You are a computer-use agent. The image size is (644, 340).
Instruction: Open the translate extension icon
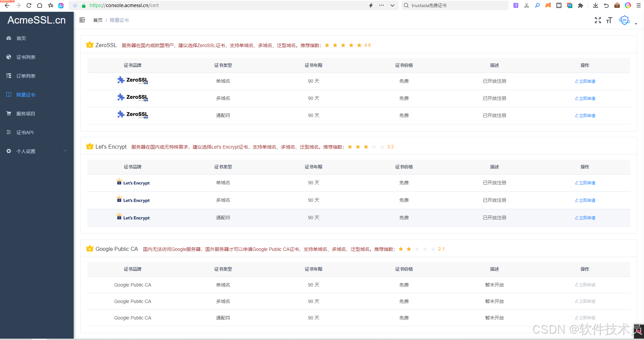point(516,5)
